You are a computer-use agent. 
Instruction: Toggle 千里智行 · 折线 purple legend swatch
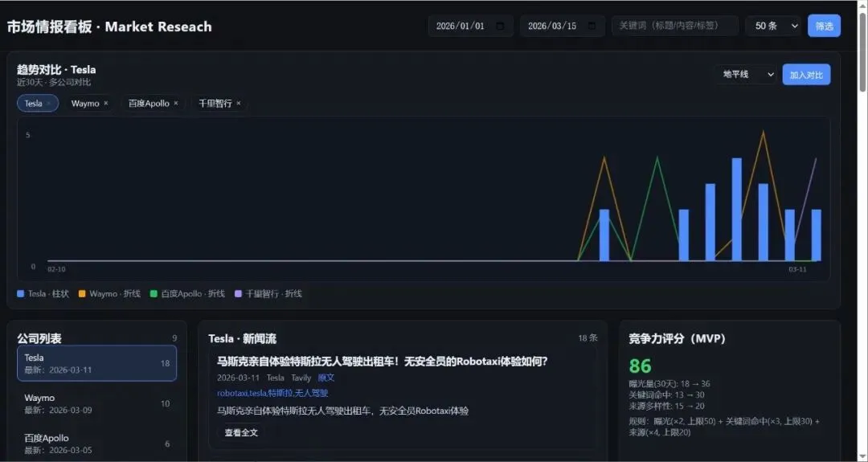239,294
